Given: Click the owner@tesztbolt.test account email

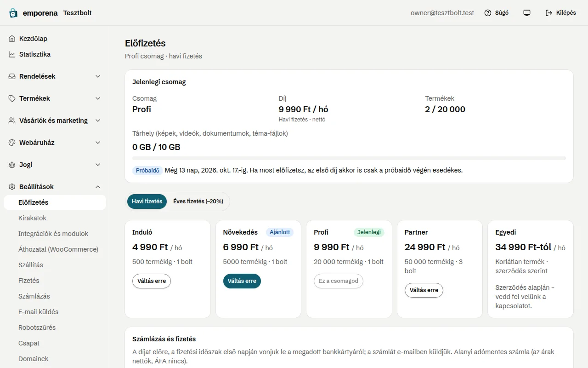Looking at the screenshot, I should click(x=442, y=13).
